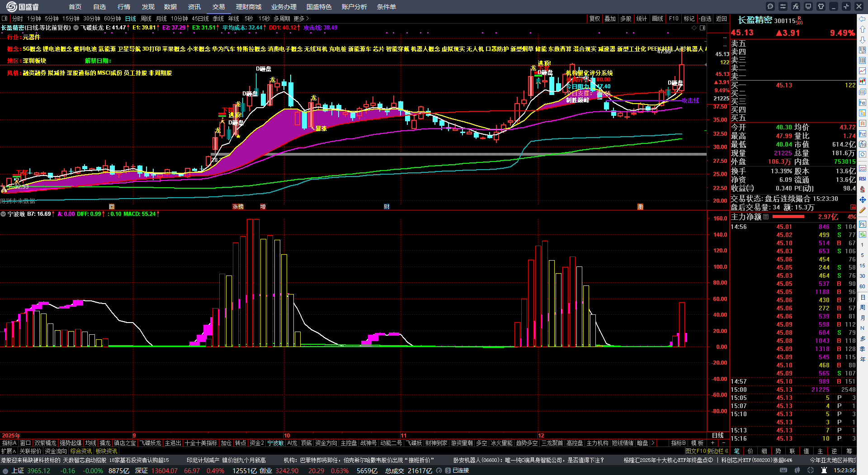Screen dimensions: 868x475
Task: Open the 条件单 menu
Action: [387, 7]
